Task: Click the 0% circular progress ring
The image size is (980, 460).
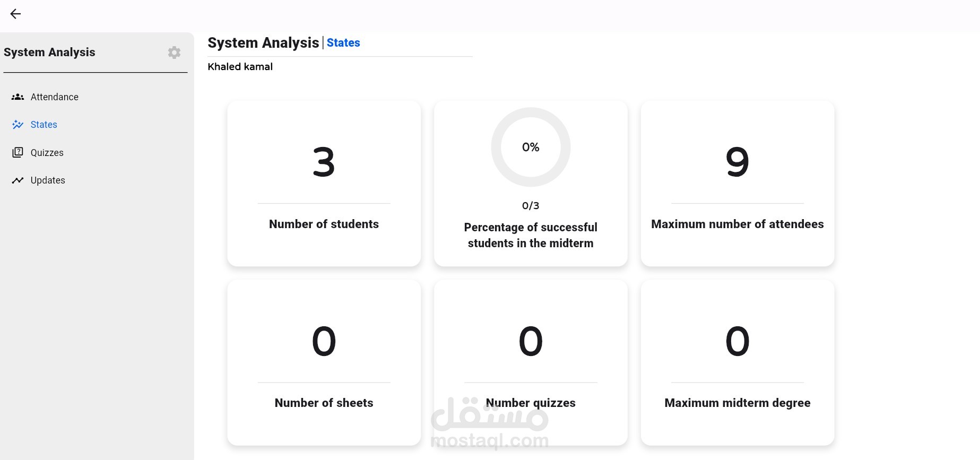Action: 531,147
